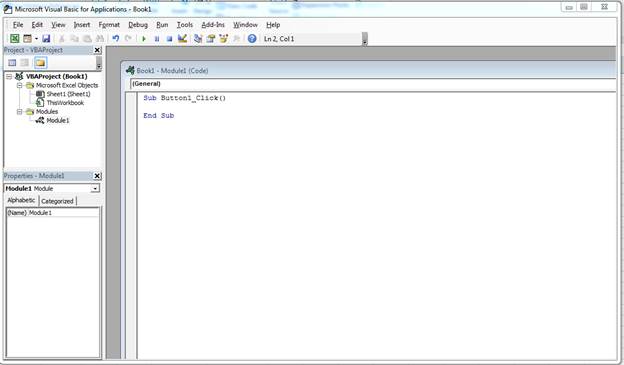Click the Break pause icon
Screen dimensions: 624x365
pyautogui.click(x=157, y=39)
